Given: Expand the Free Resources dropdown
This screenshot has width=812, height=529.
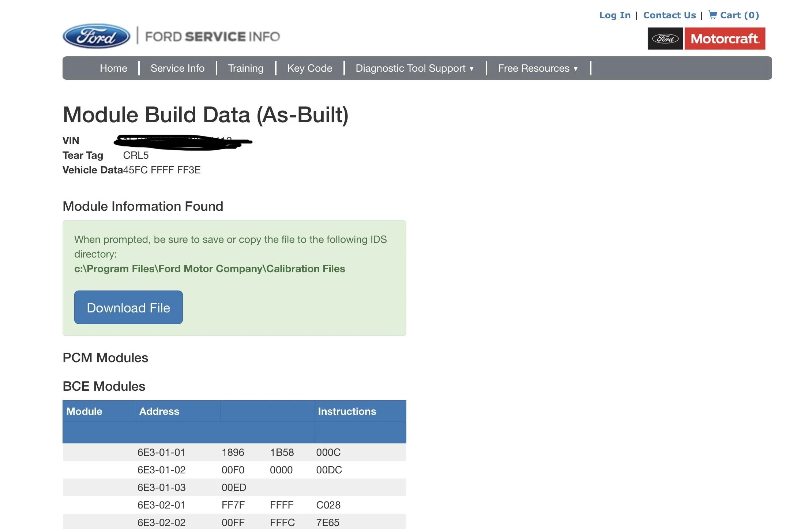Looking at the screenshot, I should point(538,68).
